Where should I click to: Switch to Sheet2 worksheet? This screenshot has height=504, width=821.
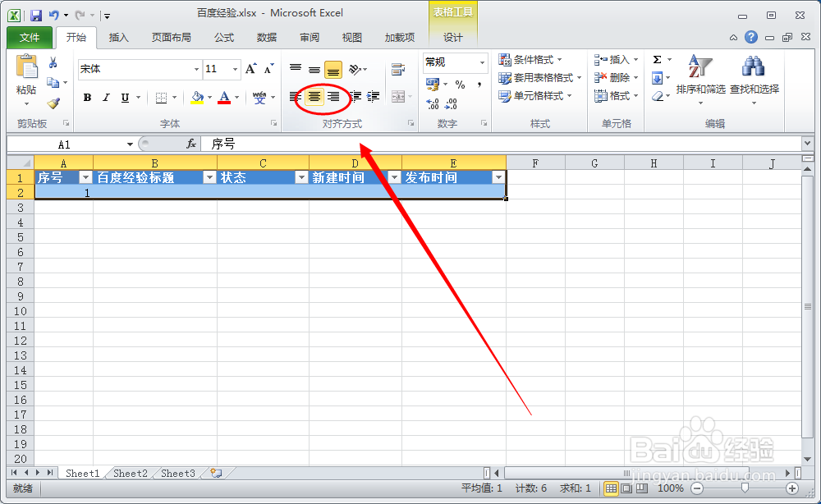(x=131, y=473)
